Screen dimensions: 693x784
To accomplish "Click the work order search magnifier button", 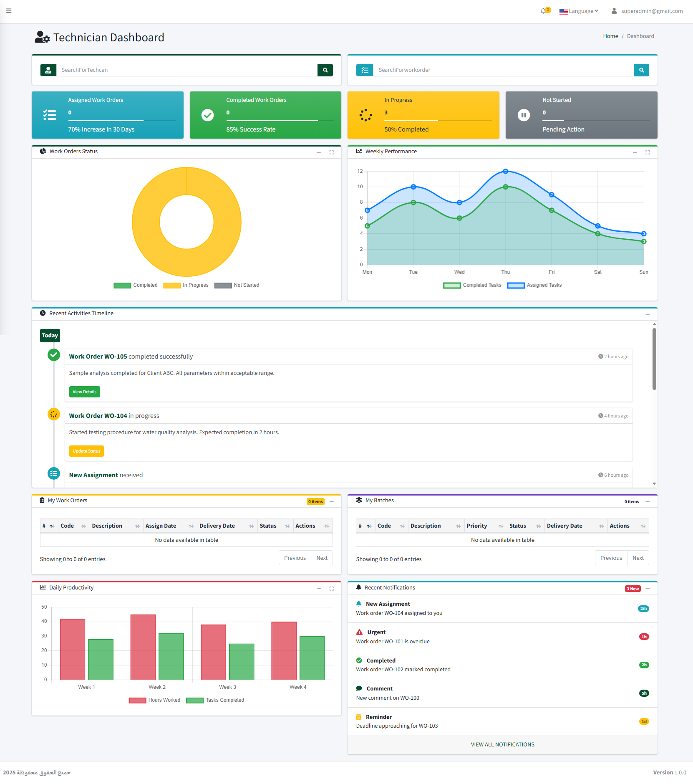I will (641, 70).
